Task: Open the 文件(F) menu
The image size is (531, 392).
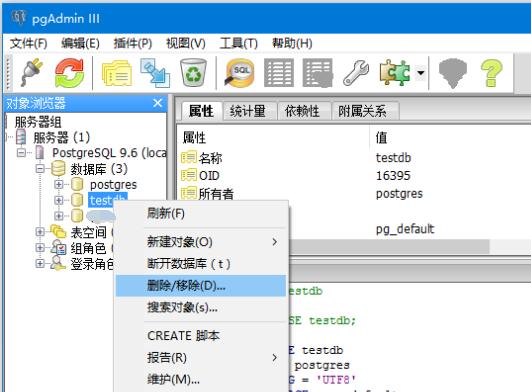Action: pos(28,43)
